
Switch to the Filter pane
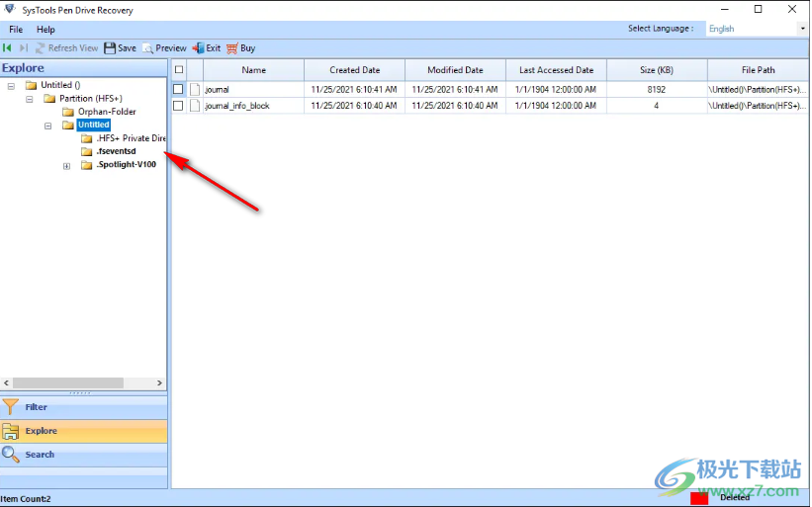(83, 407)
